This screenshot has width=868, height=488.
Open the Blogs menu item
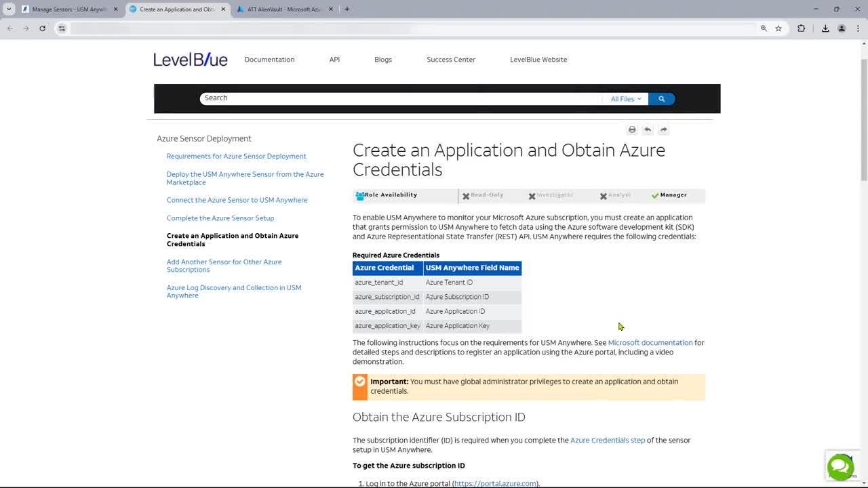(383, 60)
